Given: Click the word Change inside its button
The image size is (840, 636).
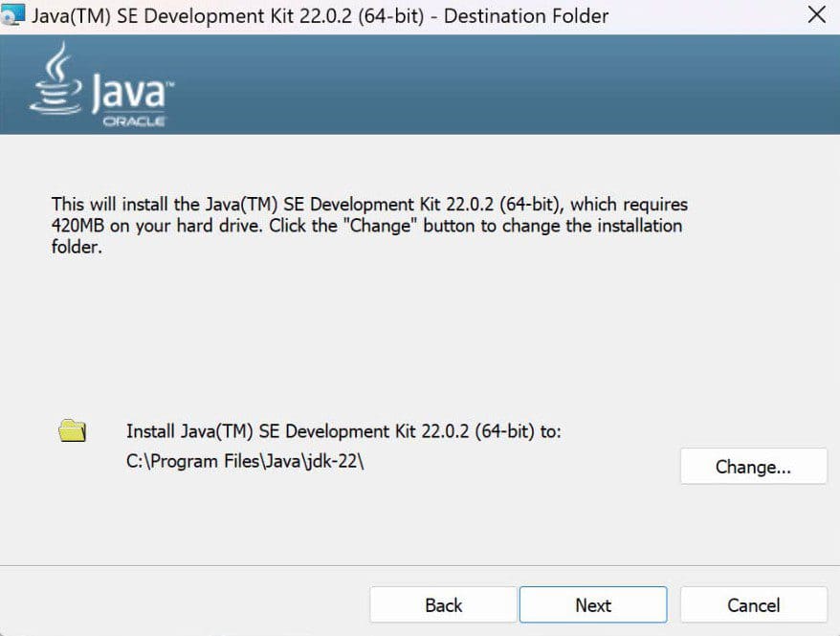Looking at the screenshot, I should (754, 466).
